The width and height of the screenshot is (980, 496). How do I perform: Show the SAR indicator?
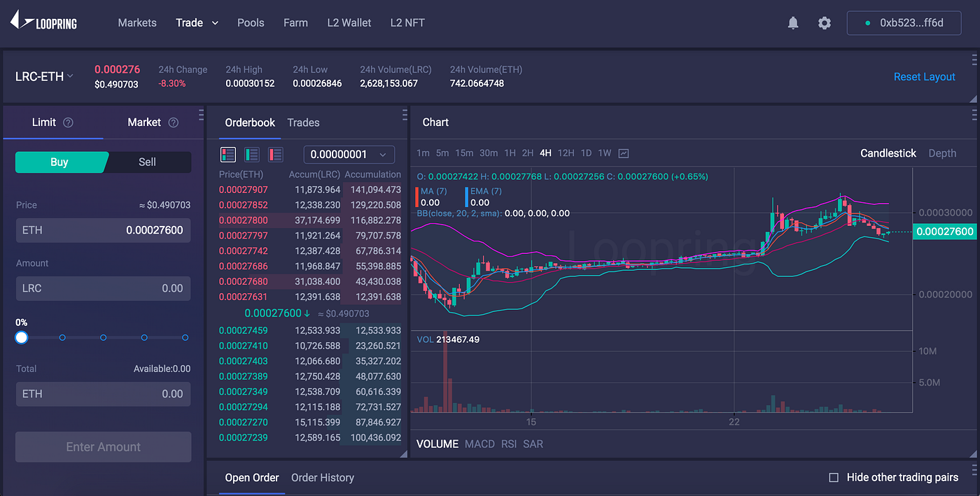coord(533,444)
